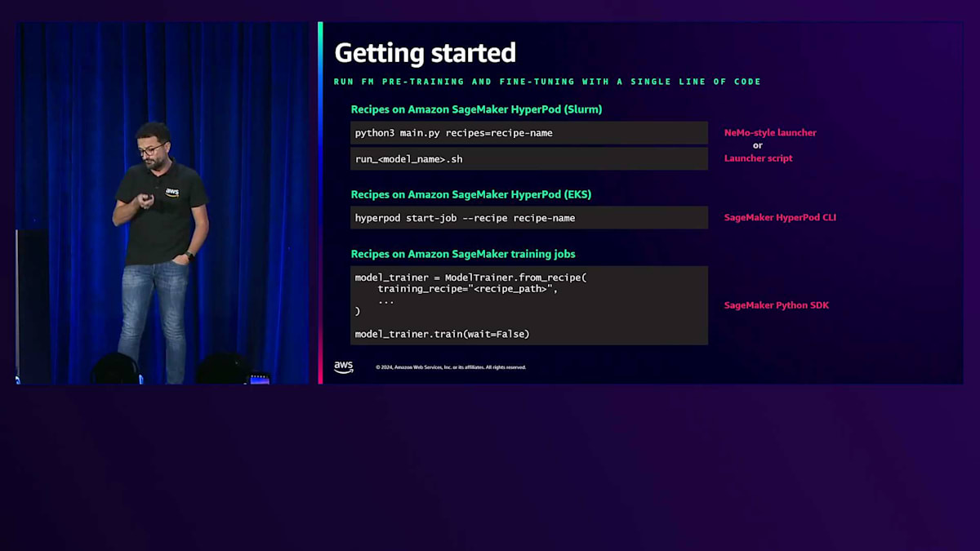Viewport: 980px width, 551px height.
Task: Click the copyright notice '© 2024, Amazon Web Services'
Action: click(451, 367)
